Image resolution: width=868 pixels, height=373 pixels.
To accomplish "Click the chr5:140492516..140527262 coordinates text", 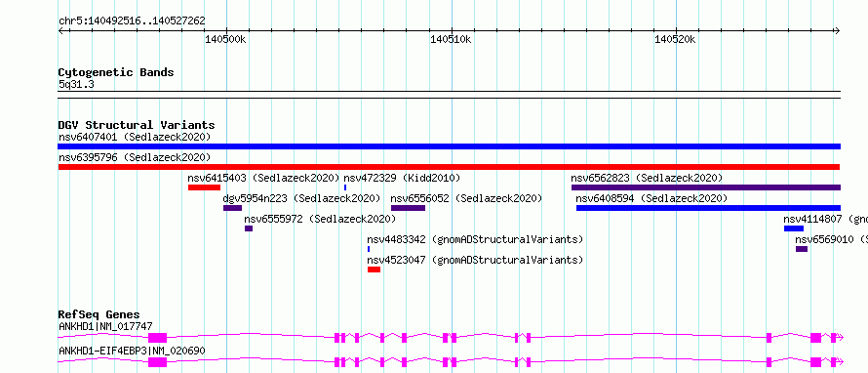I will click(132, 21).
